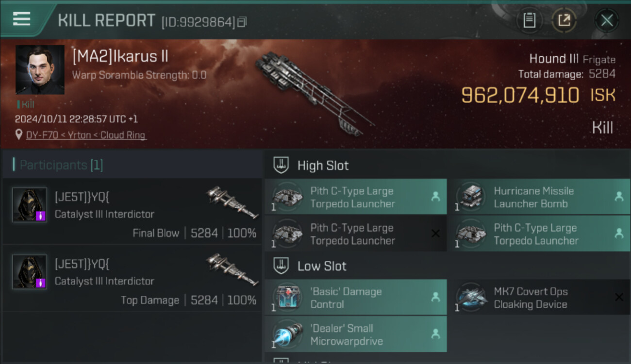Click the dropped status icon on Hurricane Bomb
Screen dimensions: 631x364
click(619, 197)
